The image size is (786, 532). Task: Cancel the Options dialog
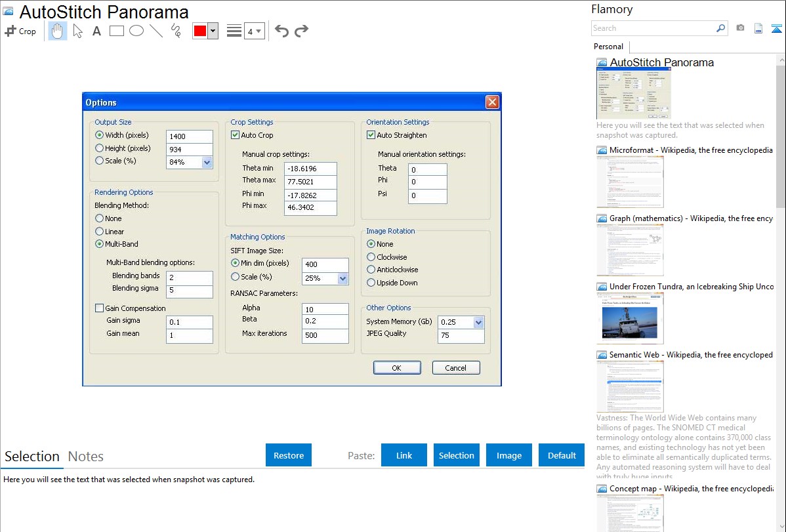(456, 367)
